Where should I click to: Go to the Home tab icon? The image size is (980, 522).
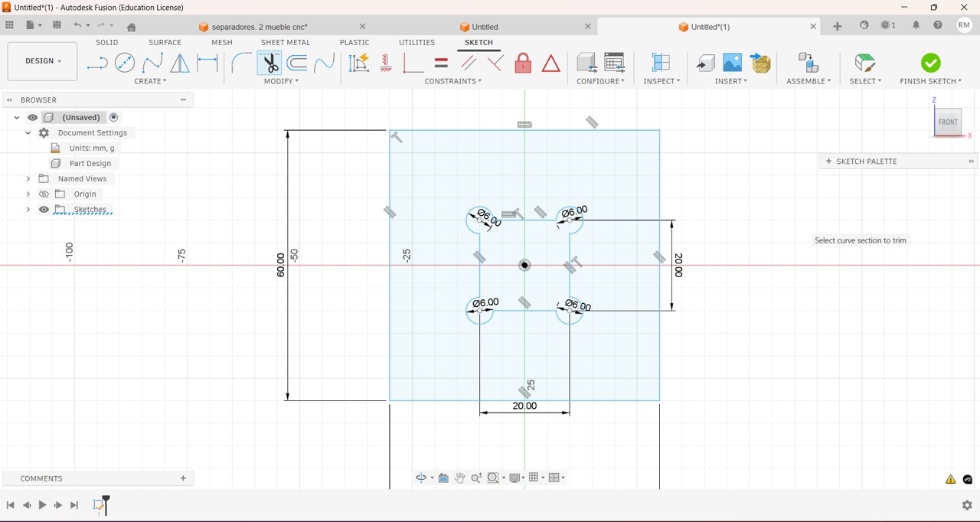[x=132, y=27]
